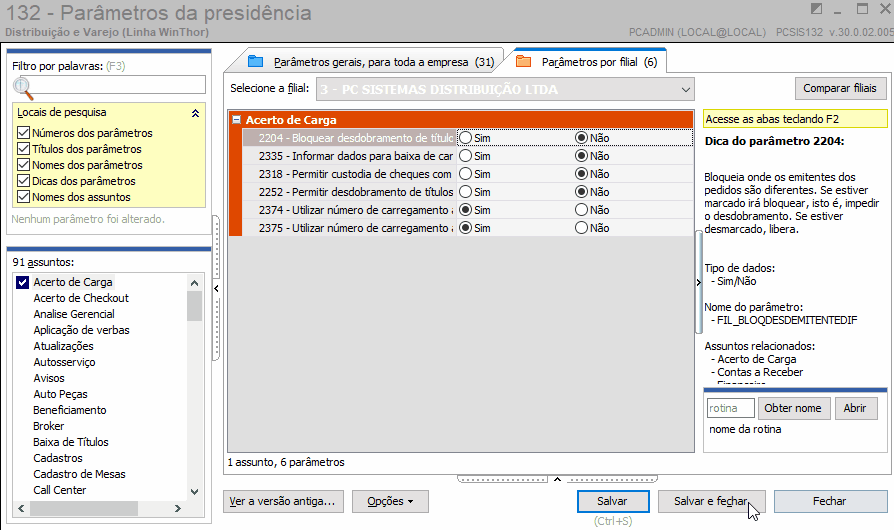Select Não for parameter 2374
This screenshot has width=894, height=530.
[x=581, y=210]
